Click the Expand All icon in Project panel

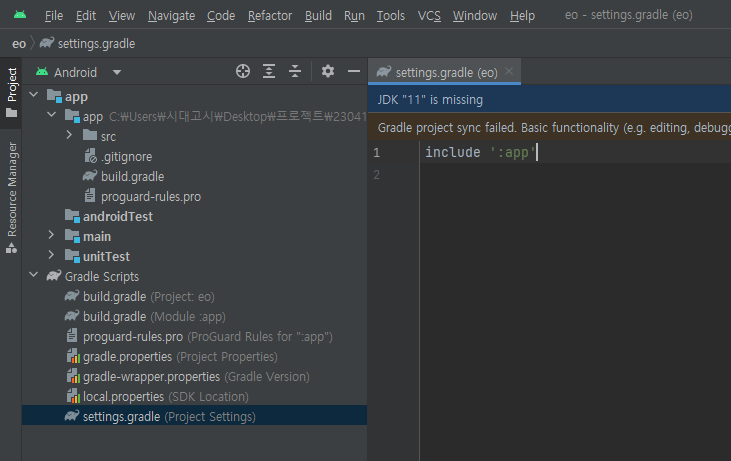(269, 71)
